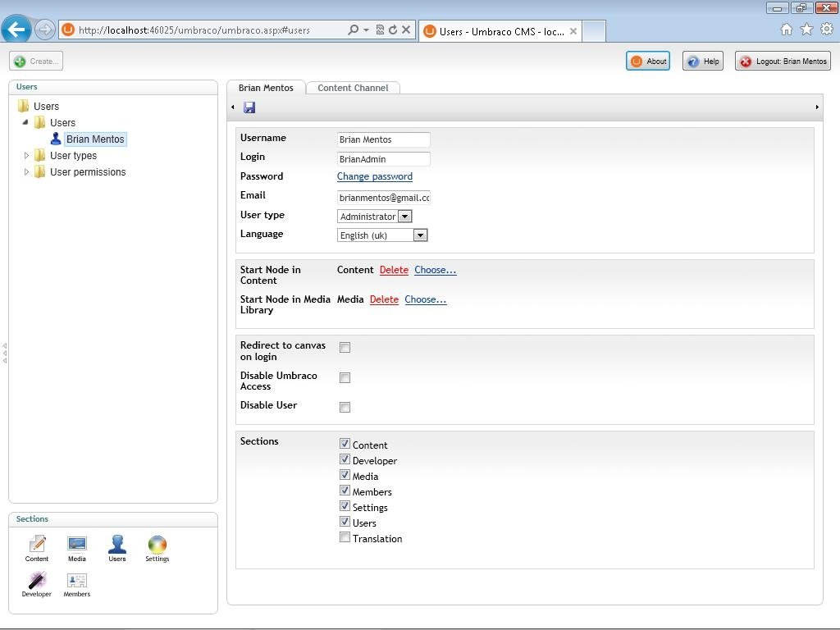This screenshot has width=840, height=630.
Task: Click the Email input field
Action: (x=384, y=198)
